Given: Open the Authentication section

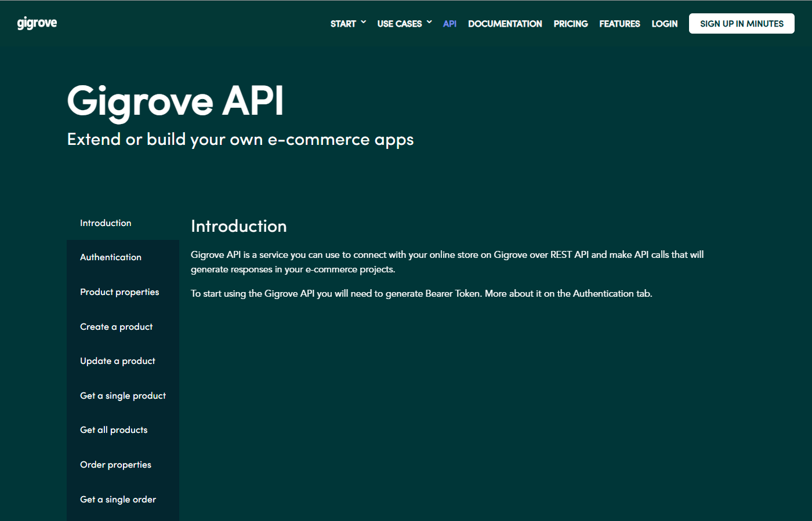Looking at the screenshot, I should click(123, 257).
